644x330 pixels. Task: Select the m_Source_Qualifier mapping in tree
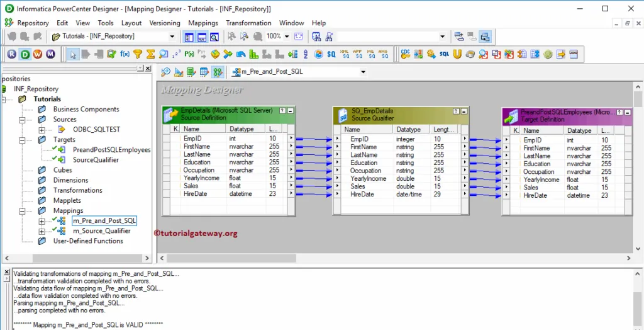101,230
